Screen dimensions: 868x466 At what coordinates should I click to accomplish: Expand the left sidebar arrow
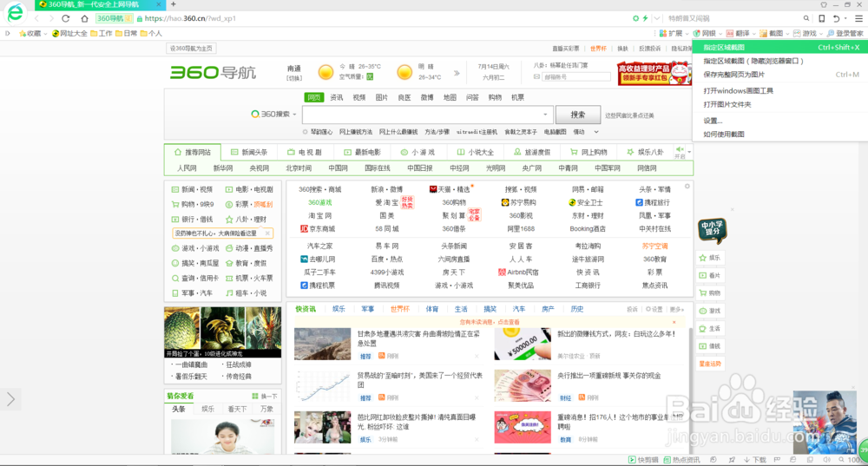(10, 399)
